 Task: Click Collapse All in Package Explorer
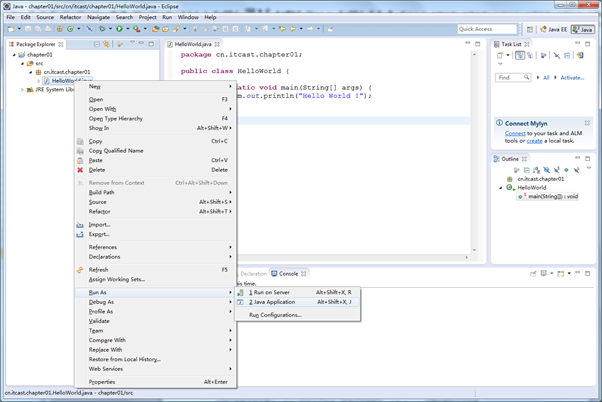click(x=97, y=44)
